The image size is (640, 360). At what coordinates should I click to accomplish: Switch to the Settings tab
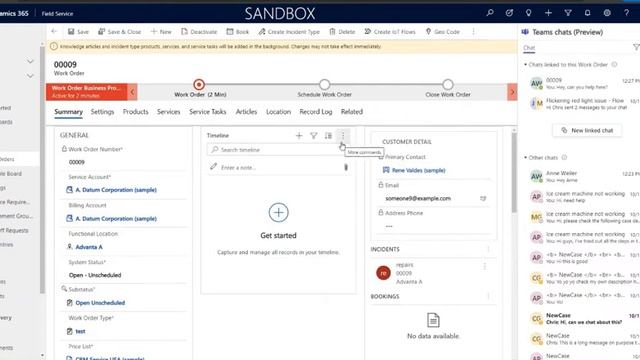[102, 112]
